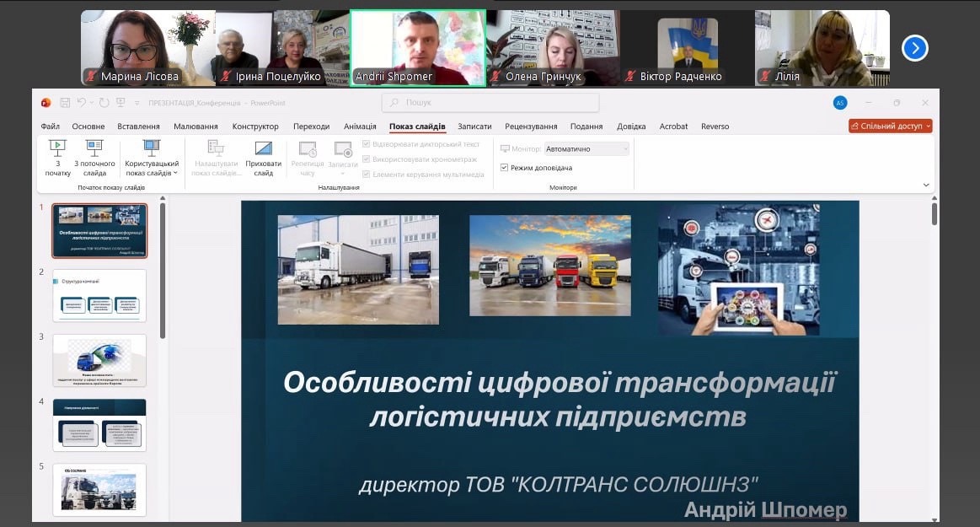This screenshot has height=527, width=980.
Task: Click the Save icon in title bar
Action: (65, 103)
